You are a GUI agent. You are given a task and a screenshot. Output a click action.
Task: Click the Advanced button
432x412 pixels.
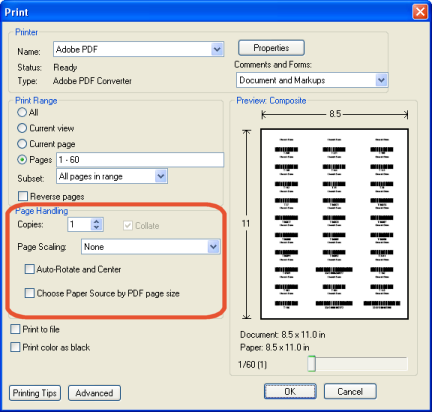click(94, 393)
